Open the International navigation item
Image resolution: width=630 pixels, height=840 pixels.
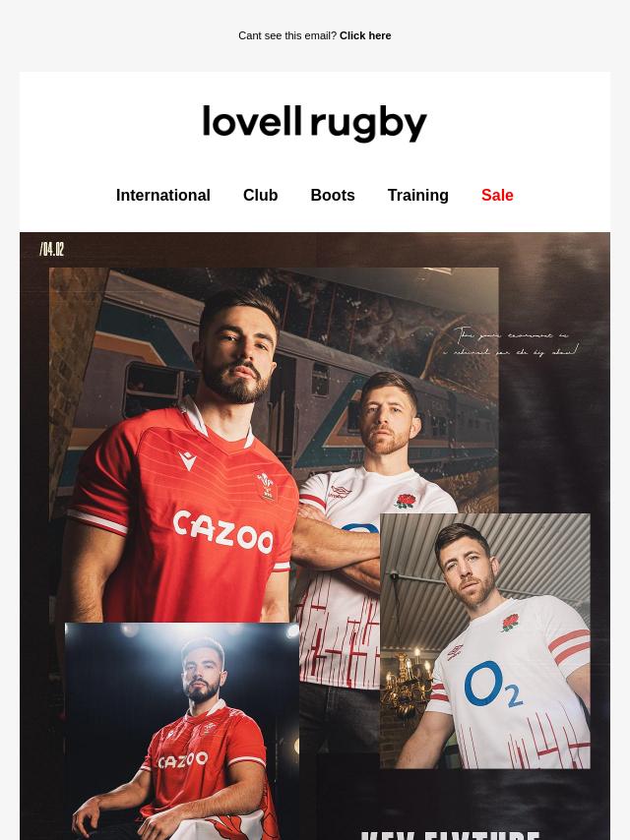(x=163, y=196)
